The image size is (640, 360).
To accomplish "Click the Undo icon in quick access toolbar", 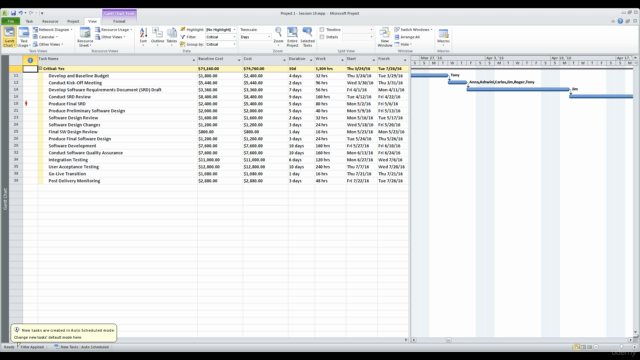I will click(20, 13).
